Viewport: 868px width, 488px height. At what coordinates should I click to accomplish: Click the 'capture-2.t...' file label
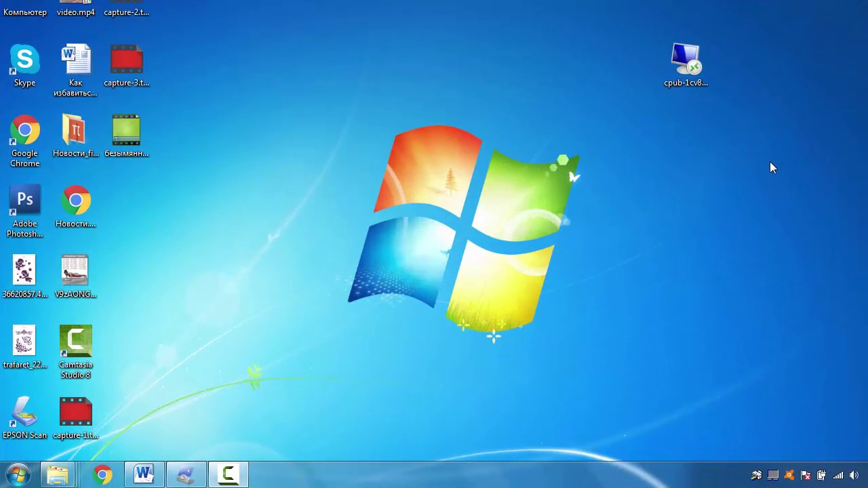click(126, 12)
